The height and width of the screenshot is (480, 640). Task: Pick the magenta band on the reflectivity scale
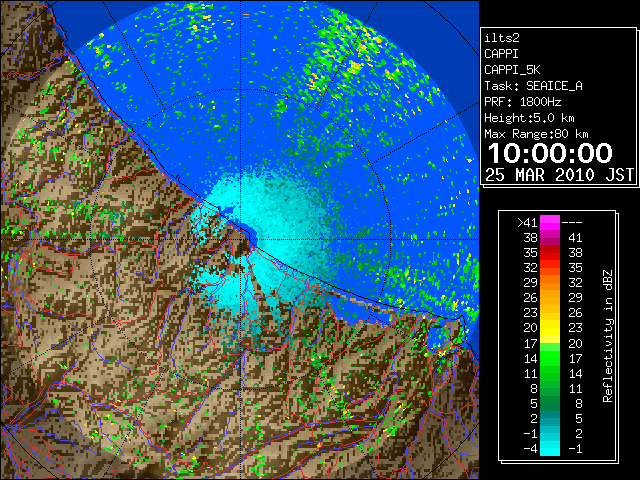[550, 223]
